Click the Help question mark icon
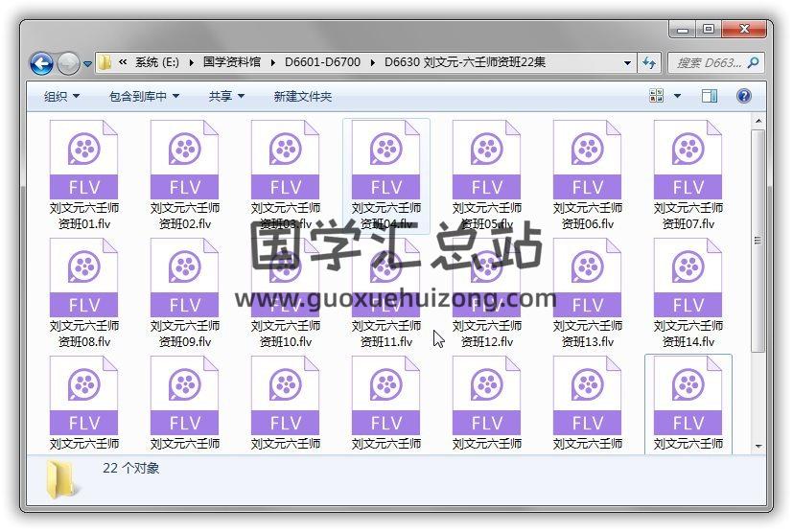This screenshot has height=532, width=793. [x=743, y=96]
